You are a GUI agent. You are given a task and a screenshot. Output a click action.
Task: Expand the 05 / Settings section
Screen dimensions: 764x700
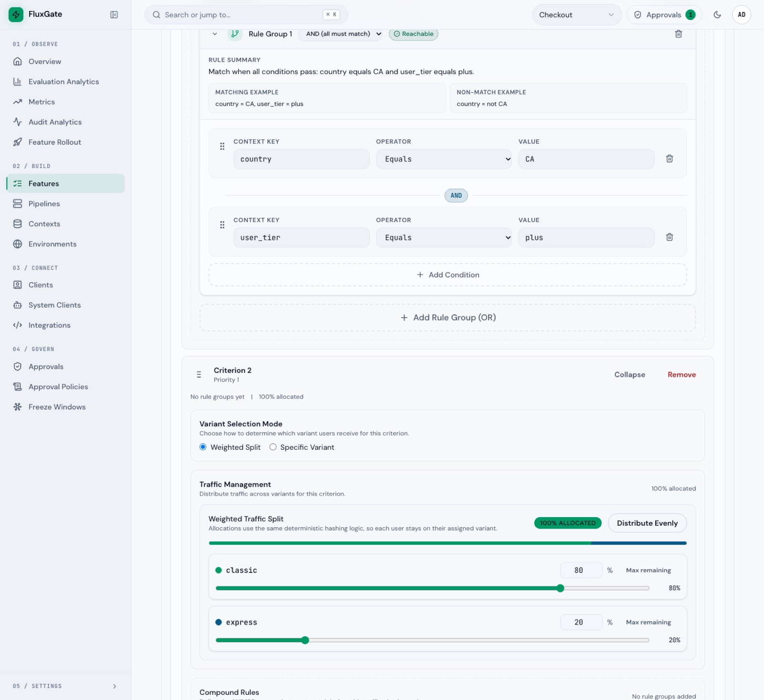(x=65, y=686)
